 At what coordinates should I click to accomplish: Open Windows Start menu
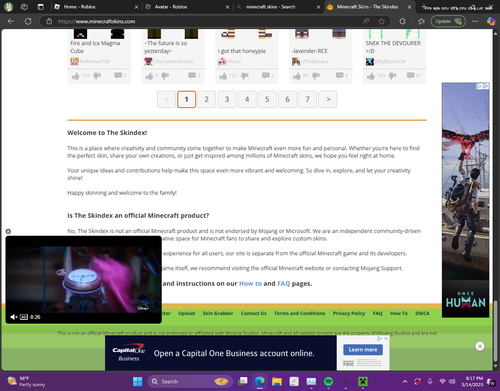(137, 381)
